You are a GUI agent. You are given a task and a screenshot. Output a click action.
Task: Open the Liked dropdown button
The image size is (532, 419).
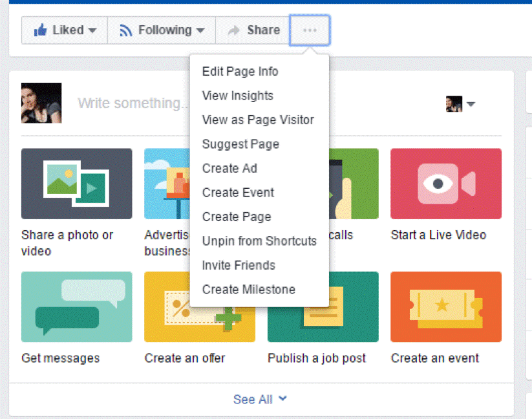click(65, 30)
